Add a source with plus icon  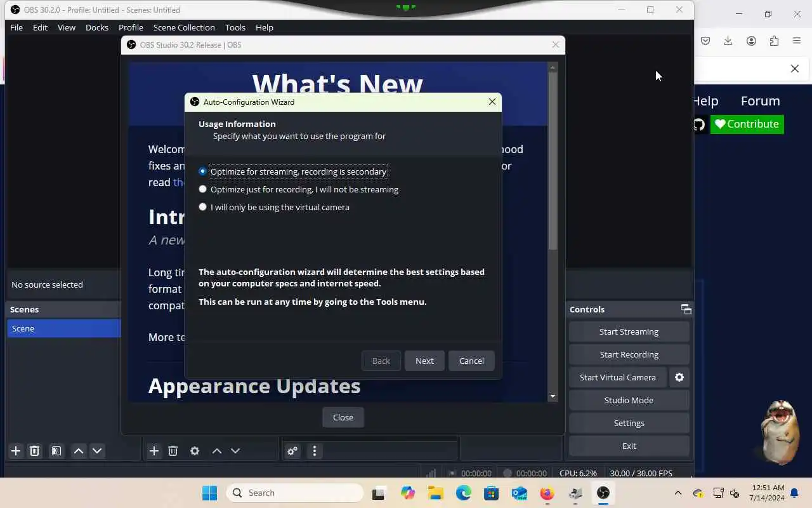tap(154, 451)
